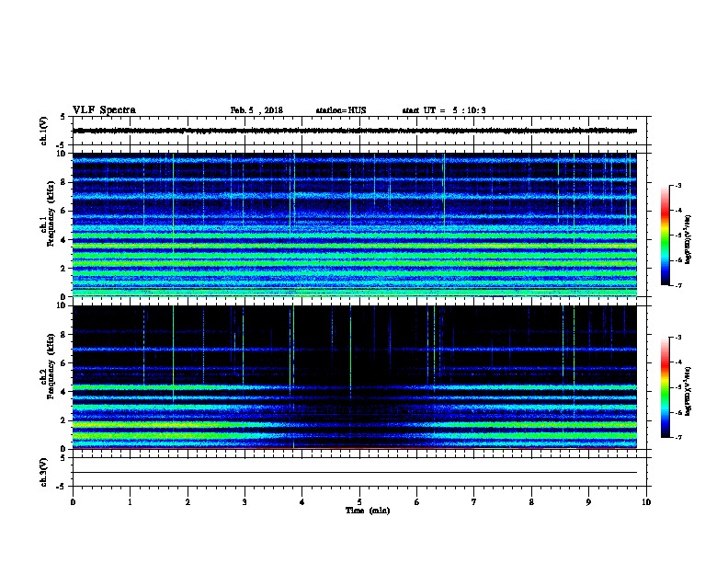Screen dimensions: 728x563
Task: Click the '3' tick on the time axis
Action: 245,502
